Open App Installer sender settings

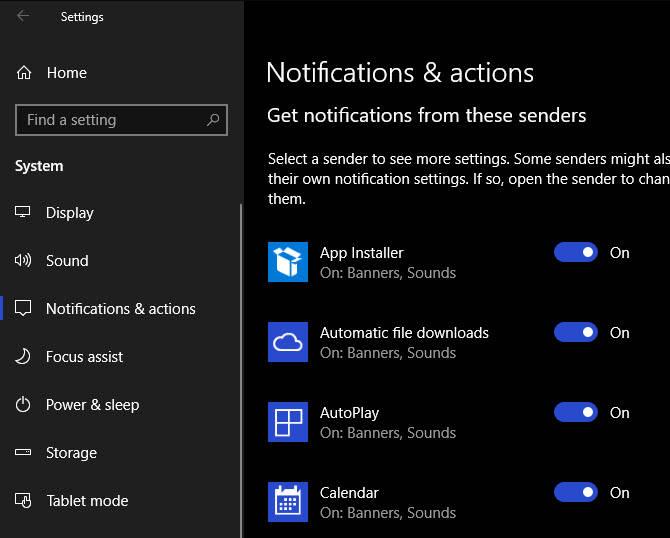(x=406, y=262)
